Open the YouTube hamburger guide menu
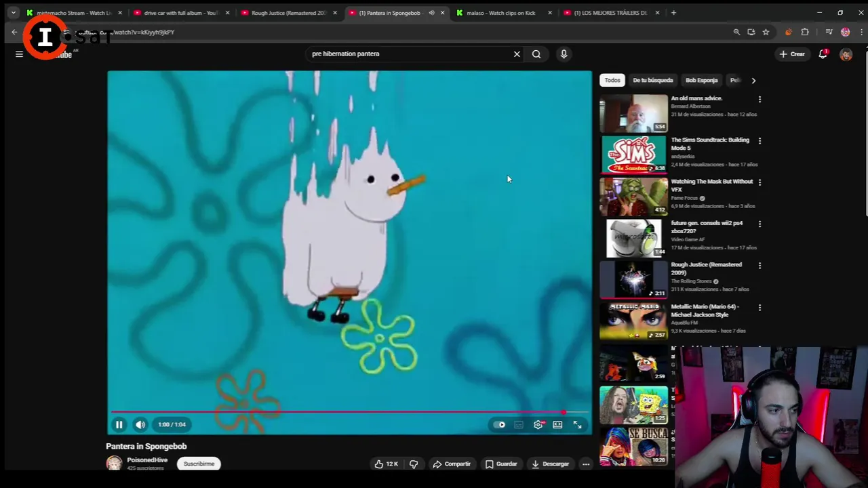 pos(19,54)
